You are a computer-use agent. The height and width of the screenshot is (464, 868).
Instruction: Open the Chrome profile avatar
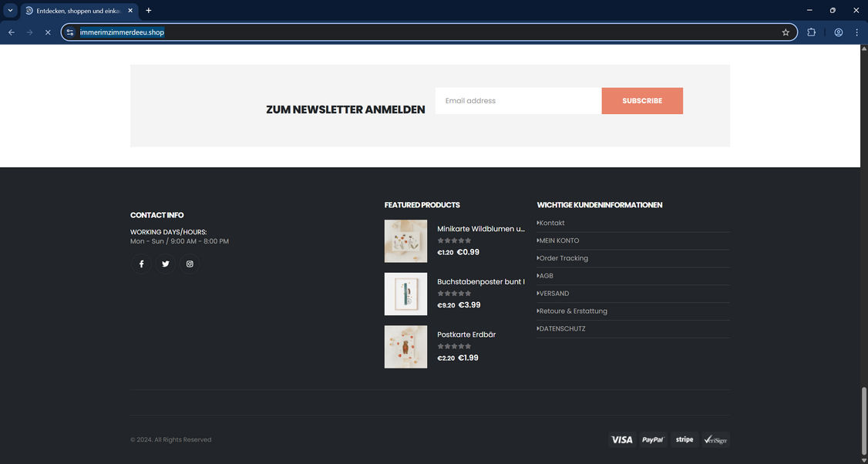pyautogui.click(x=839, y=32)
